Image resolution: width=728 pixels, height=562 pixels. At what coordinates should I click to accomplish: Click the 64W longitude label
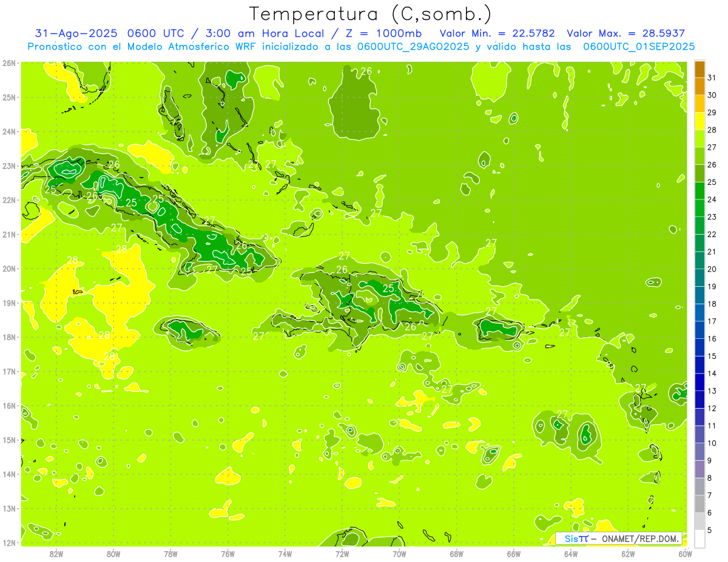pyautogui.click(x=570, y=554)
